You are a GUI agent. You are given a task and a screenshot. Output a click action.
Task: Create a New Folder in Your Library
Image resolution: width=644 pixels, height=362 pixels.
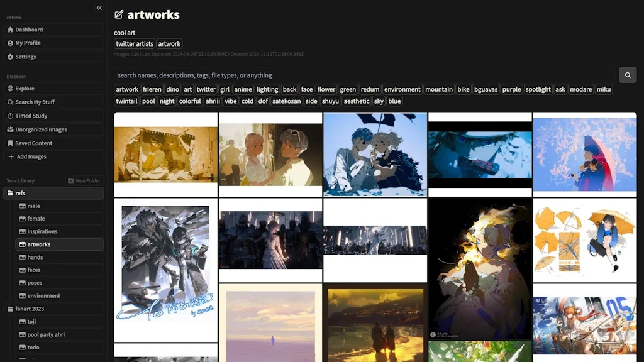[84, 180]
